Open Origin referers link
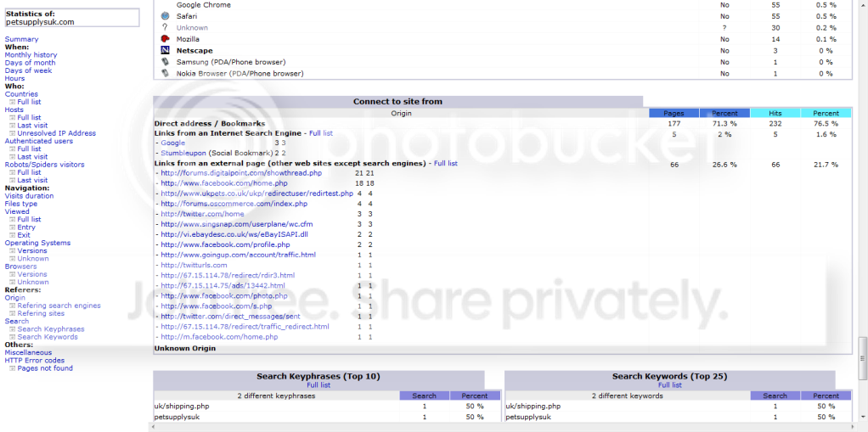This screenshot has height=432, width=868. click(15, 298)
